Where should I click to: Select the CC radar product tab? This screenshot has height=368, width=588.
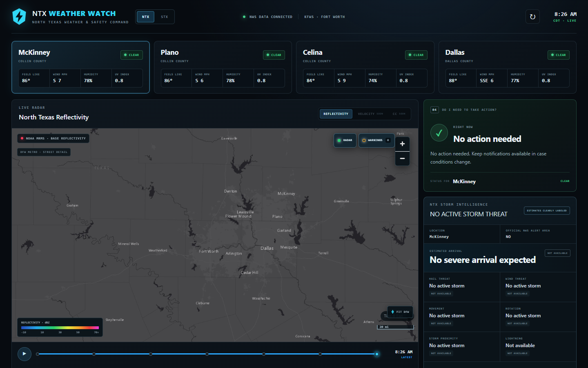point(399,114)
